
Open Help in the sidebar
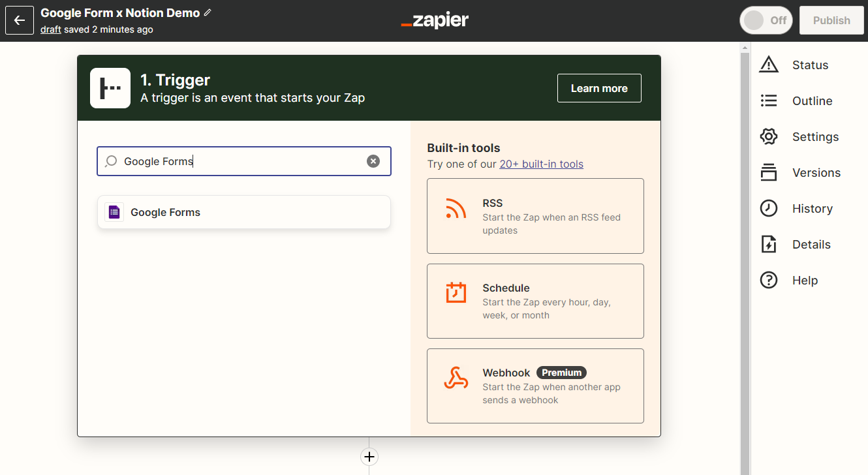click(x=805, y=281)
